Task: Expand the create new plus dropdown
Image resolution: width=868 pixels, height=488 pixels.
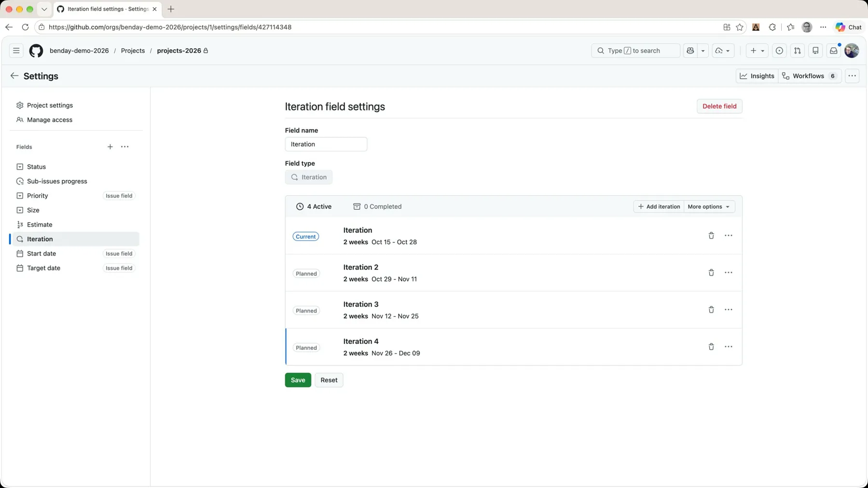Action: pyautogui.click(x=757, y=51)
